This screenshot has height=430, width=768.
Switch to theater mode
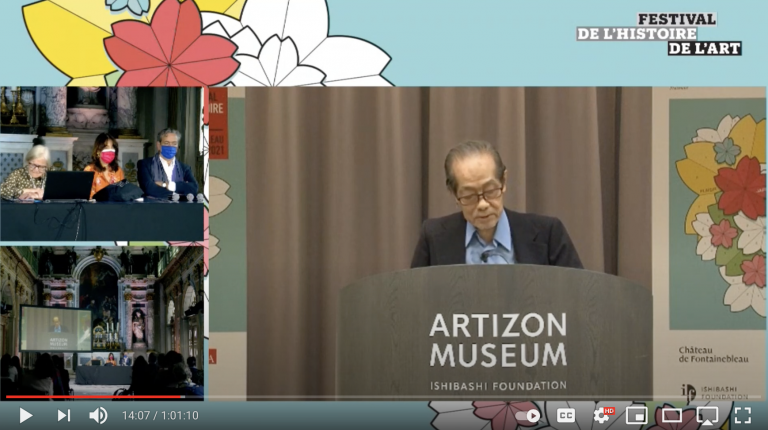(x=672, y=416)
